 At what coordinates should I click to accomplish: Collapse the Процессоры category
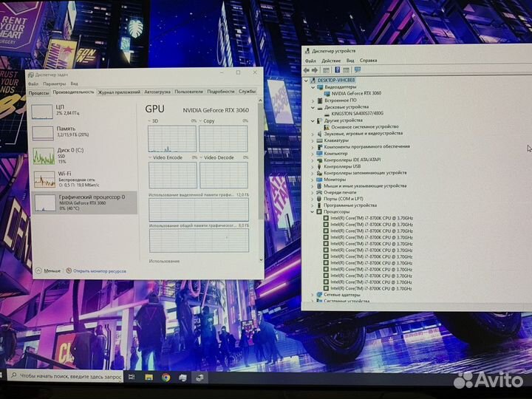[x=312, y=212]
